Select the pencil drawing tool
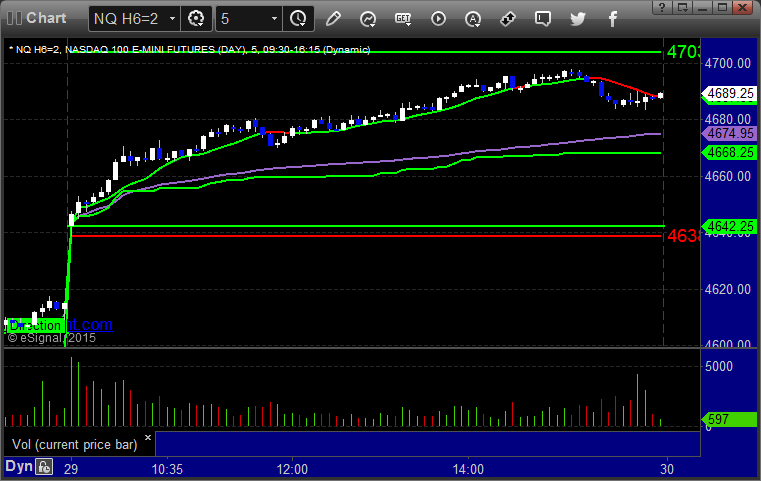The image size is (761, 481). (x=333, y=19)
